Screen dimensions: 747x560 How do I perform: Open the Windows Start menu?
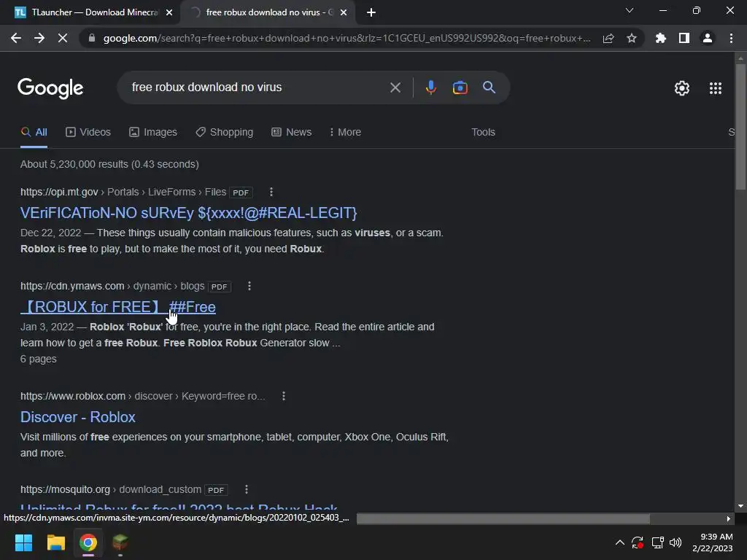point(23,542)
